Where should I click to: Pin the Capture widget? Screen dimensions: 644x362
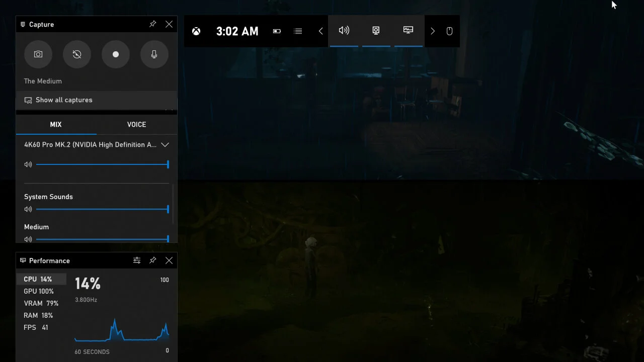(x=153, y=24)
